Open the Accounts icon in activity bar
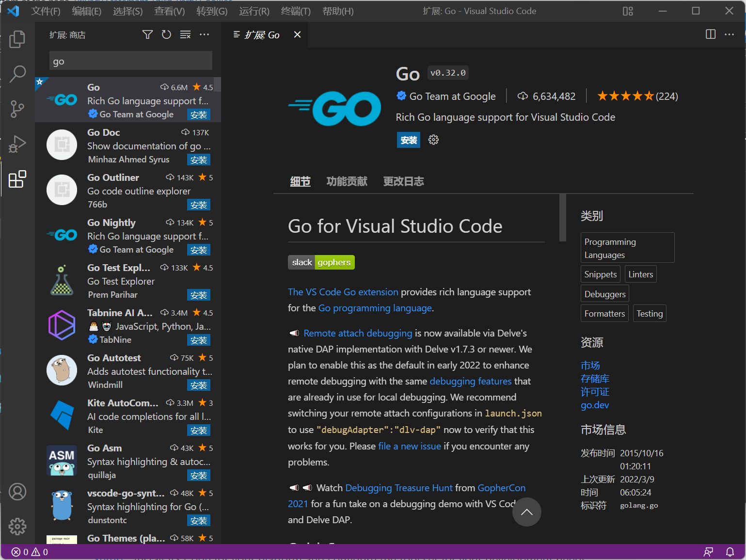The image size is (746, 560). (17, 491)
